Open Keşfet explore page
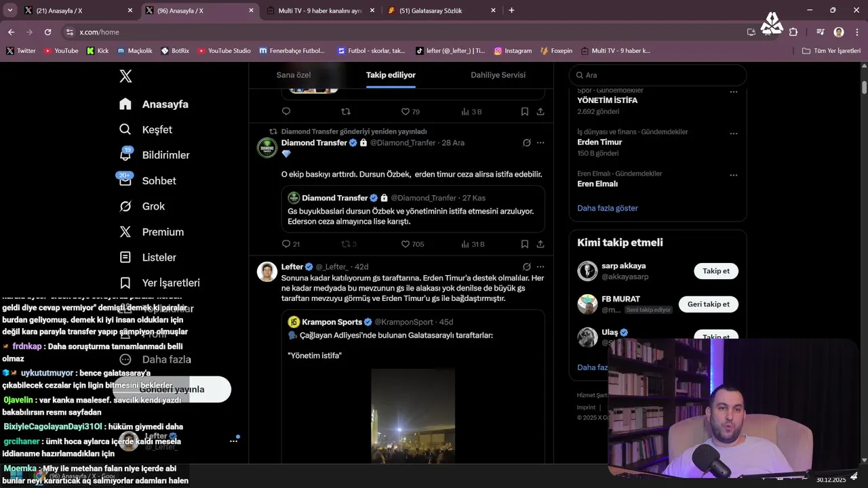This screenshot has height=488, width=868. click(146, 129)
